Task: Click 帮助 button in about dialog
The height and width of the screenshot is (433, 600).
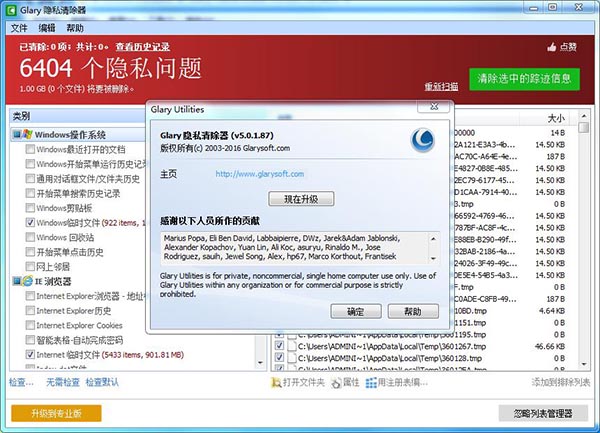Action: (x=413, y=311)
